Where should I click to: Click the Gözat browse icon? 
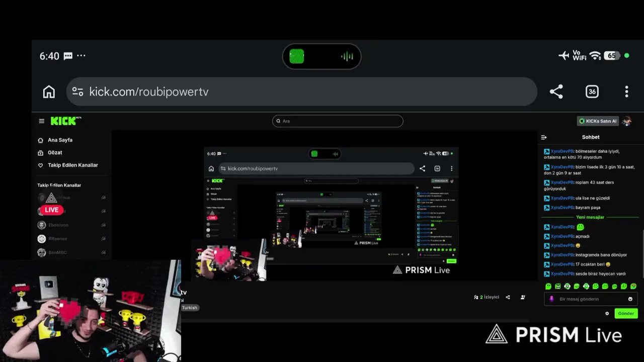(41, 153)
